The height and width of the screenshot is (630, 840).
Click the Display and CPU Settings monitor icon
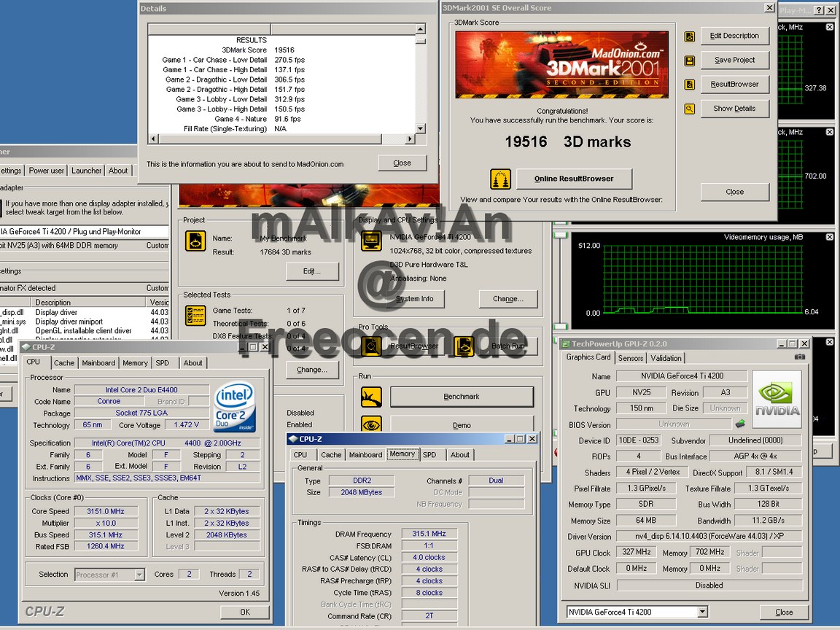371,241
